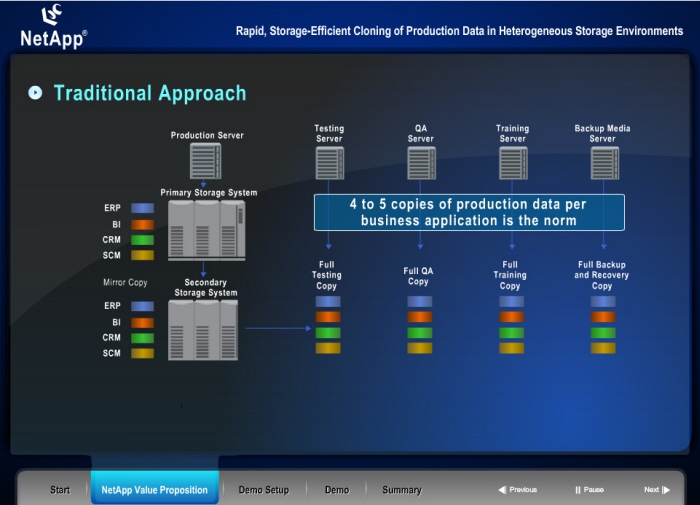Image resolution: width=700 pixels, height=505 pixels.
Task: Pause the presentation
Action: pos(589,490)
